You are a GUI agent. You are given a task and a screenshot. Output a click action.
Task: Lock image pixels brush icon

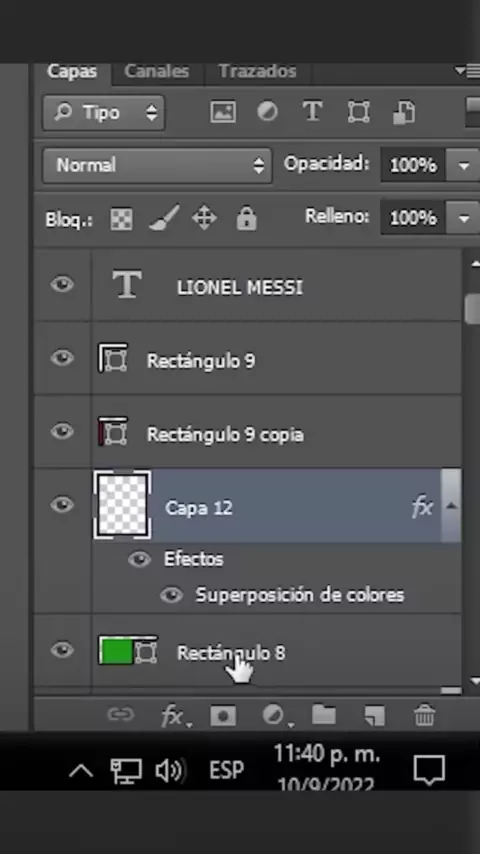coord(164,218)
